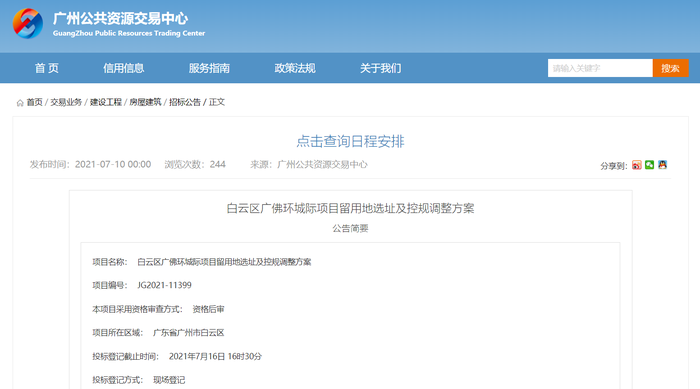Share the page via the QQ icon
The image size is (700, 389).
coord(662,165)
